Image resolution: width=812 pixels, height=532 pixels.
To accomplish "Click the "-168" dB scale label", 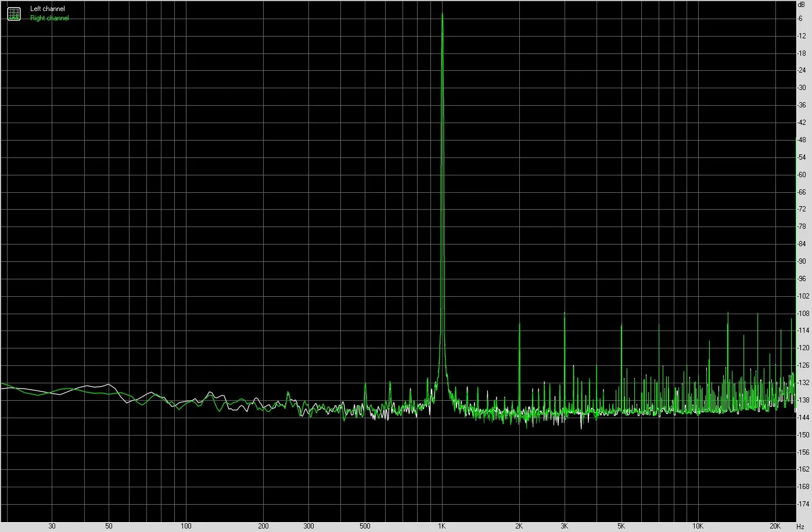I will 803,487.
